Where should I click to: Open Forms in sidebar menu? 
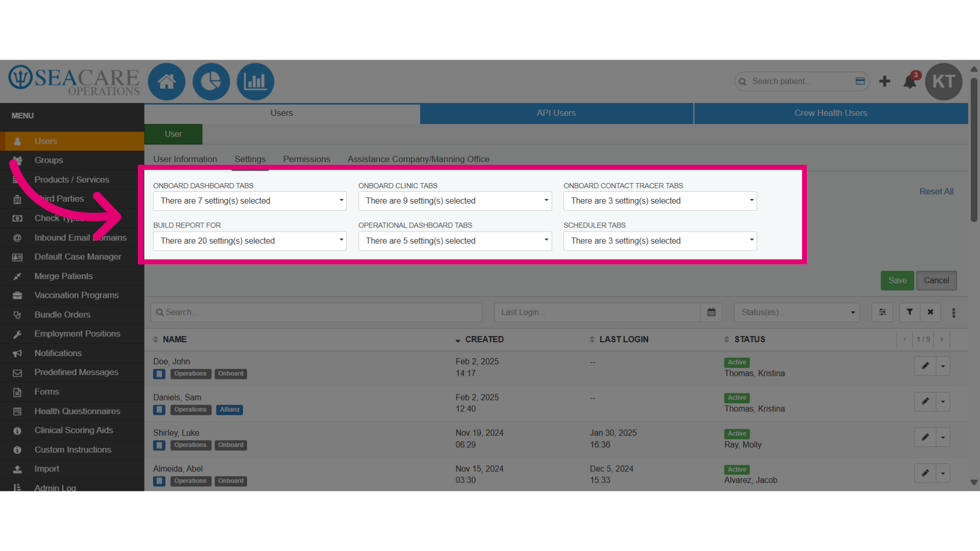(x=72, y=392)
